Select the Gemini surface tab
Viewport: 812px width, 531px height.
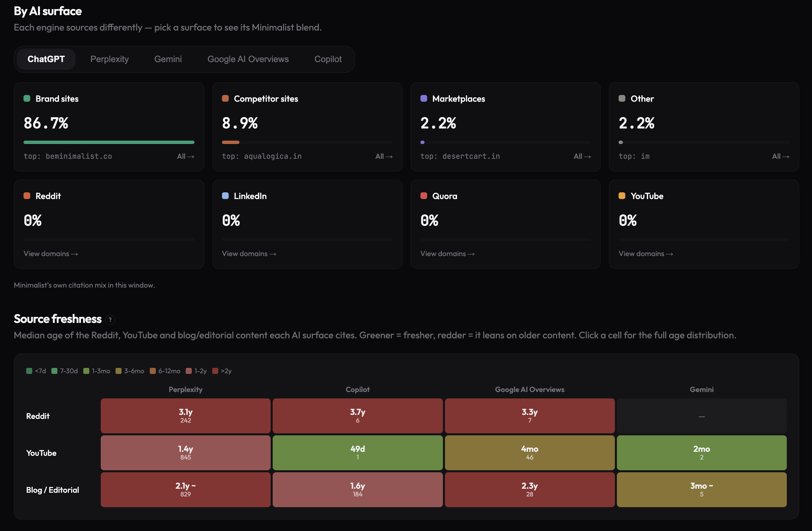[168, 59]
